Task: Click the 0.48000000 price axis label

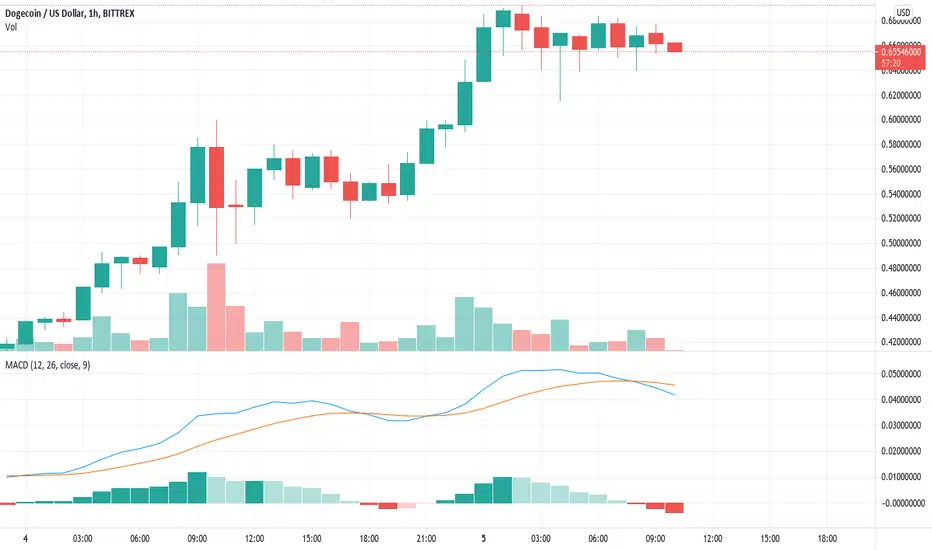Action: tap(900, 268)
